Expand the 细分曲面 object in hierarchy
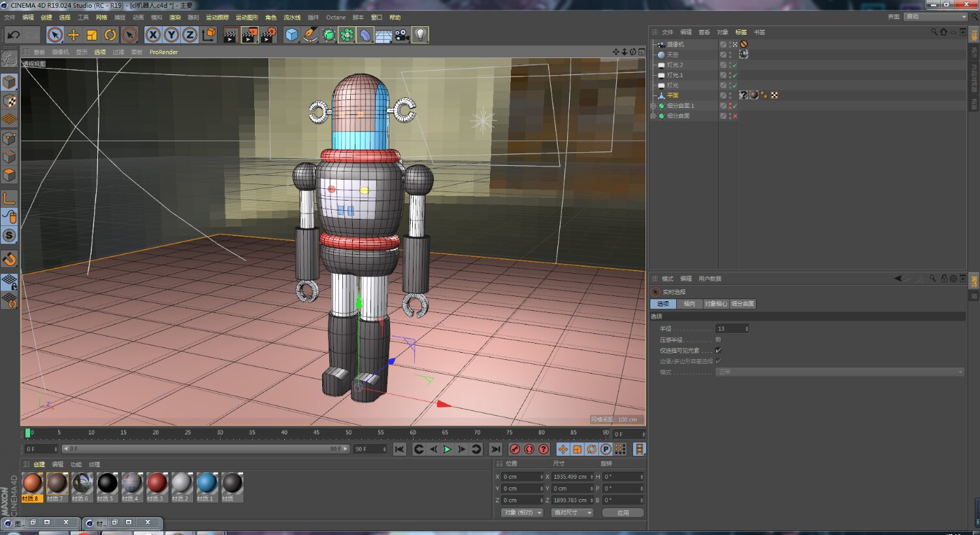 [x=653, y=116]
